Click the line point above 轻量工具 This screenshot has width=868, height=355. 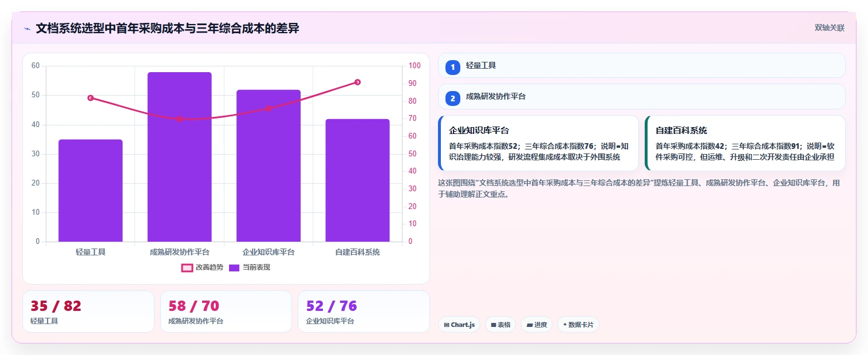click(90, 98)
